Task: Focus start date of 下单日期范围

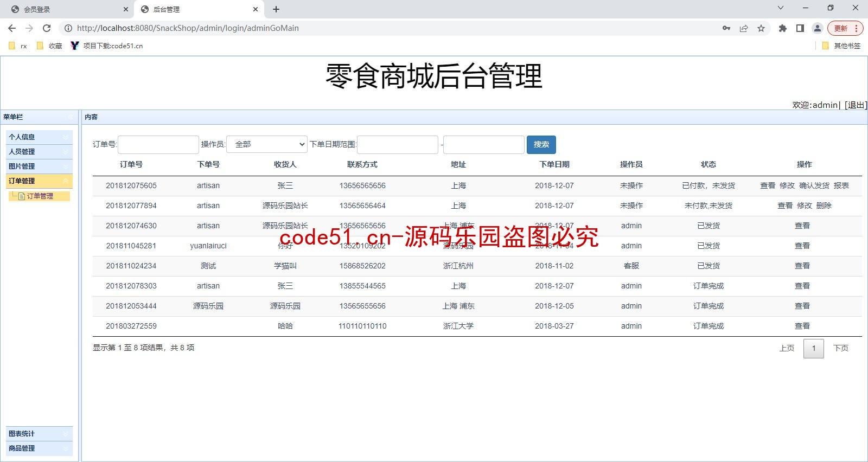Action: click(x=398, y=144)
